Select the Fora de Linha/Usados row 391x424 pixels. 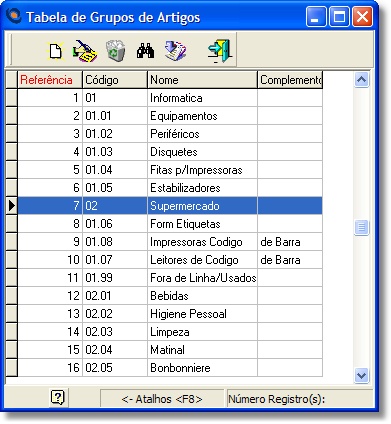click(170, 278)
